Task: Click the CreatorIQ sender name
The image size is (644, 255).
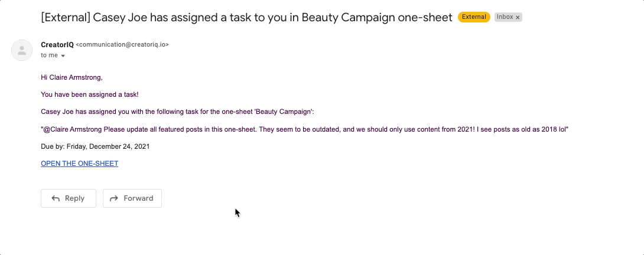Action: [57, 44]
